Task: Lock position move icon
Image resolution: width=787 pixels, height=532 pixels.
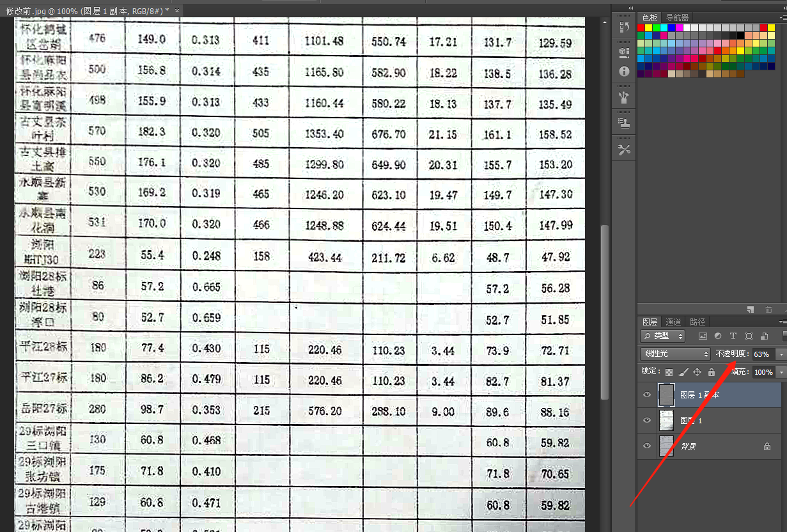Action: coord(697,372)
